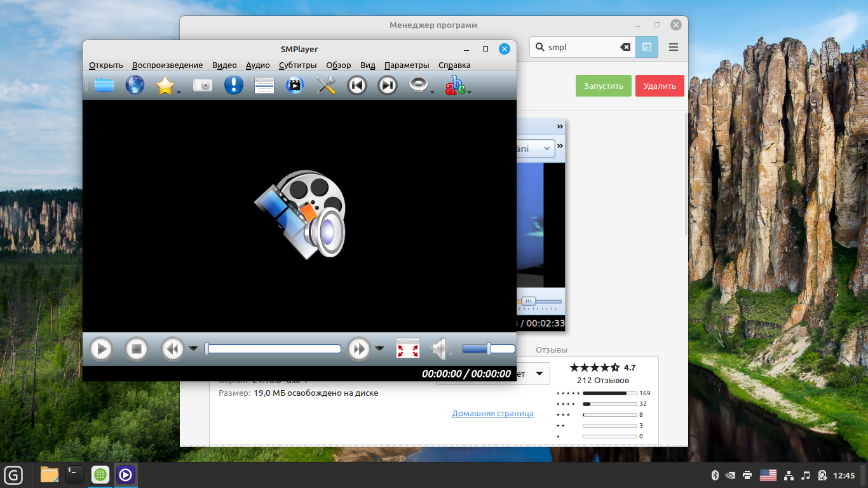This screenshot has height=488, width=868.
Task: Open the Субтитры menu
Action: (297, 65)
